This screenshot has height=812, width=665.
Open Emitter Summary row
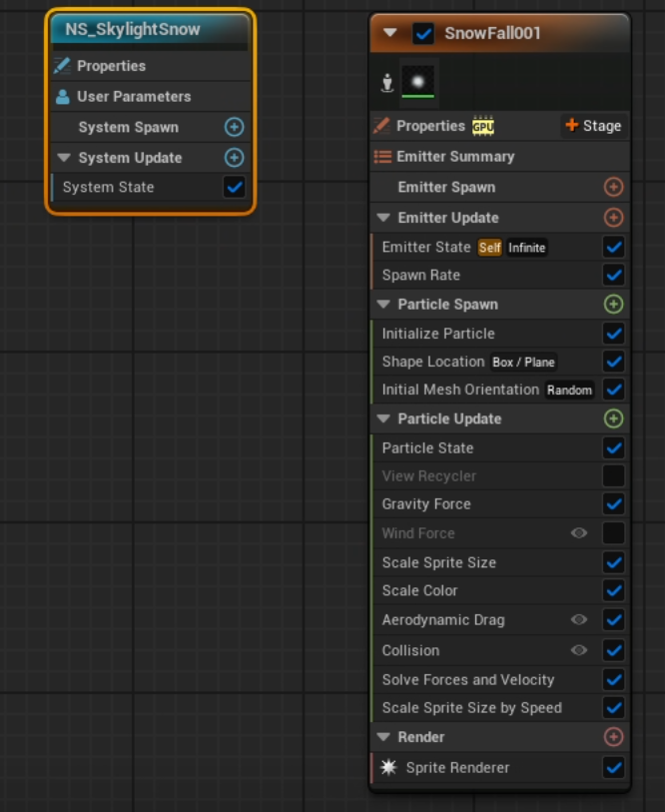tap(454, 157)
